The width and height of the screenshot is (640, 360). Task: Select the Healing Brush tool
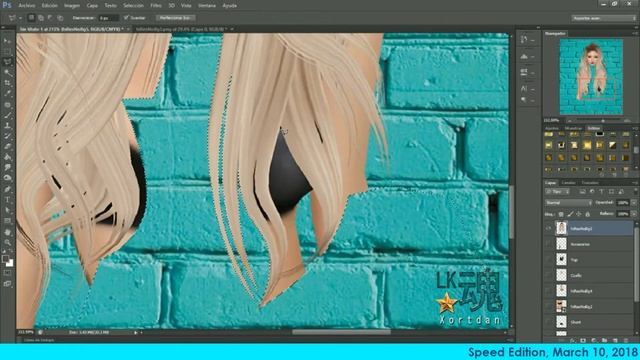[x=7, y=105]
